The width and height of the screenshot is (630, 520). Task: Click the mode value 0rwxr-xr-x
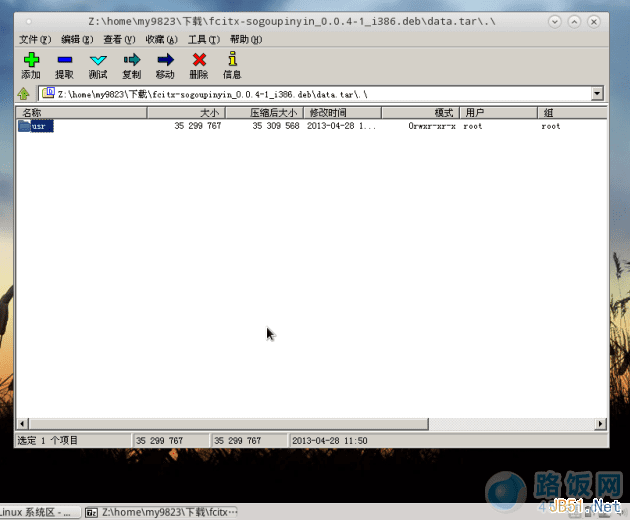point(432,126)
